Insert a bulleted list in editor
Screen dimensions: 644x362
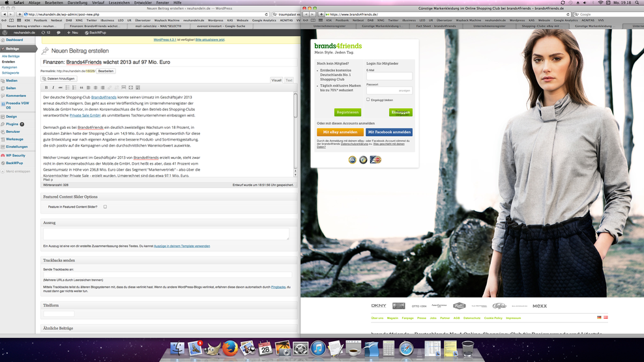(x=67, y=87)
